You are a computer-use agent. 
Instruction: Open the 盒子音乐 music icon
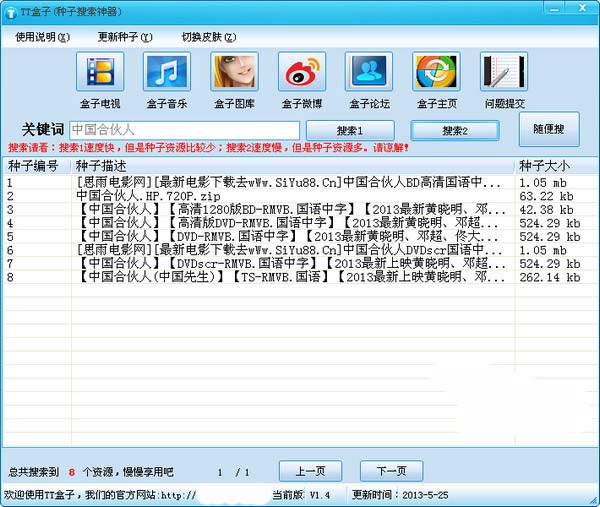167,73
